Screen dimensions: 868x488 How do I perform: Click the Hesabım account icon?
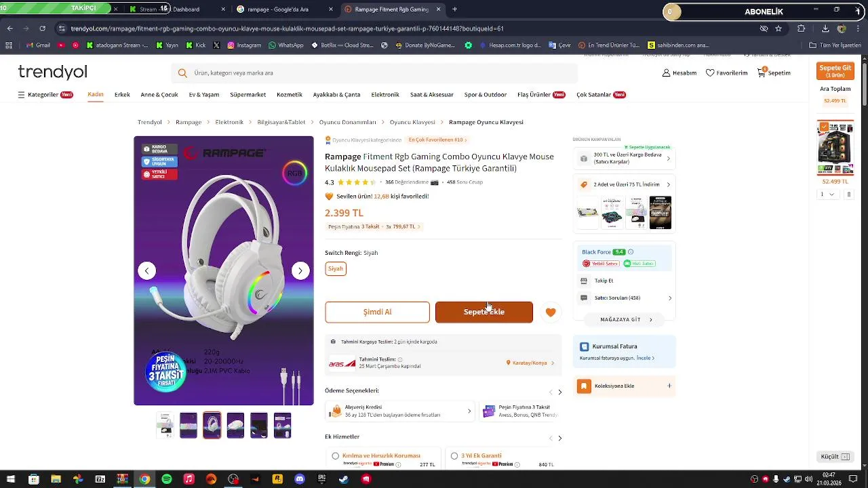pyautogui.click(x=666, y=73)
